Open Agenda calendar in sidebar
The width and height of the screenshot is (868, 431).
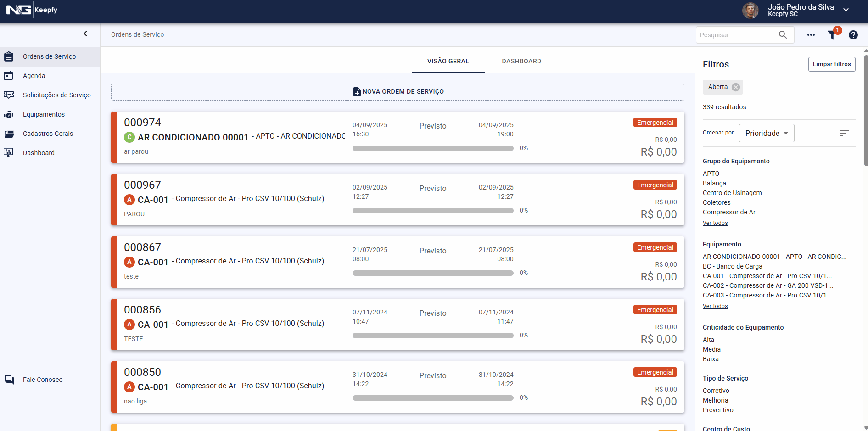pyautogui.click(x=34, y=76)
